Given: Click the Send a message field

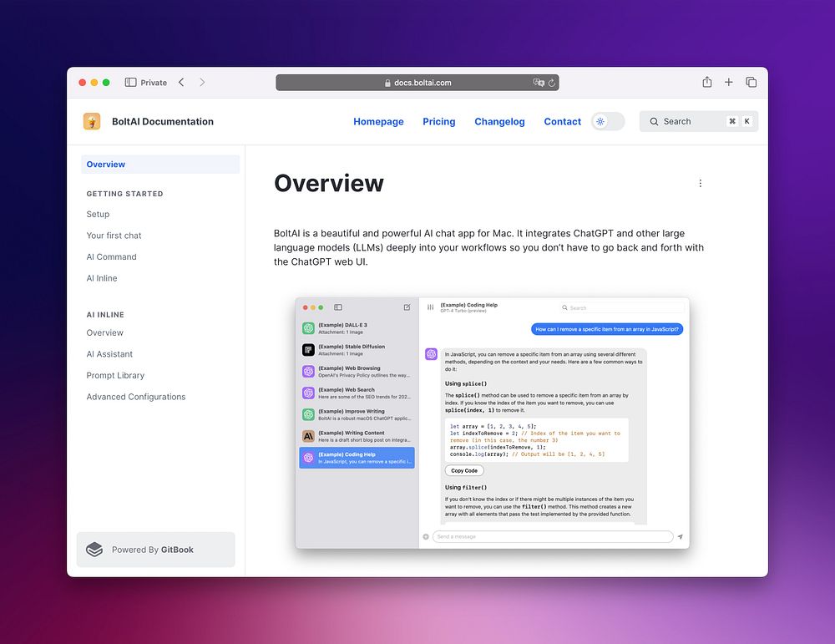Looking at the screenshot, I should click(553, 536).
